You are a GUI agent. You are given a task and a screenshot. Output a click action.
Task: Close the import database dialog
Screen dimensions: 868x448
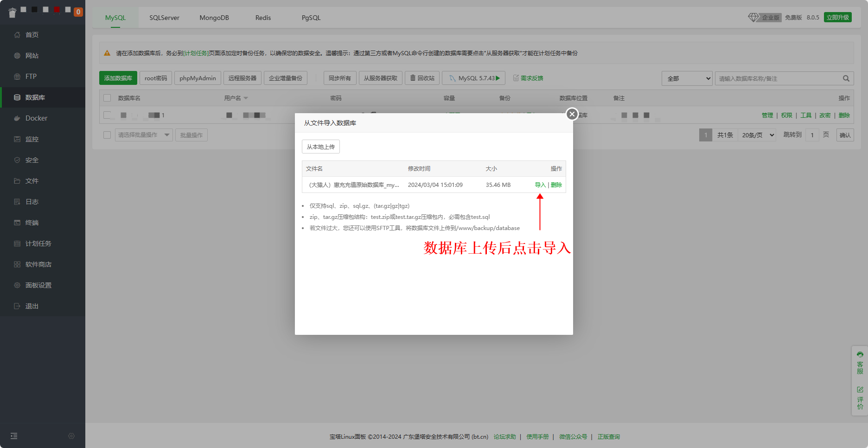coord(572,114)
